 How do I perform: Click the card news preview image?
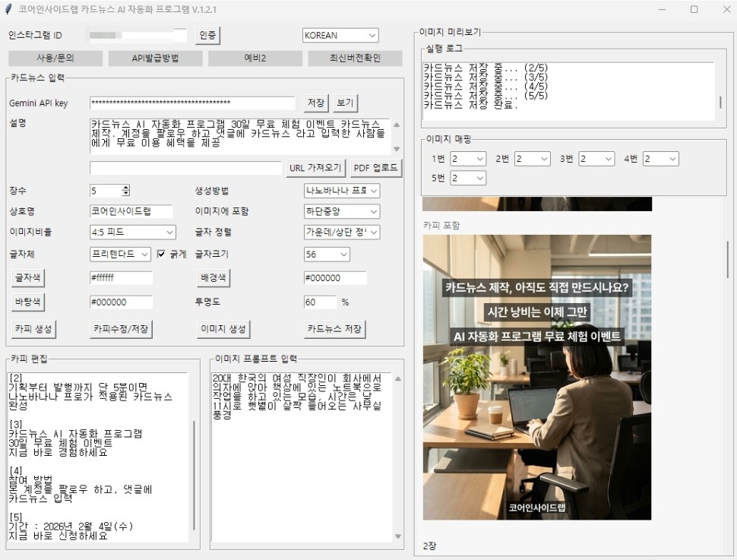[536, 377]
